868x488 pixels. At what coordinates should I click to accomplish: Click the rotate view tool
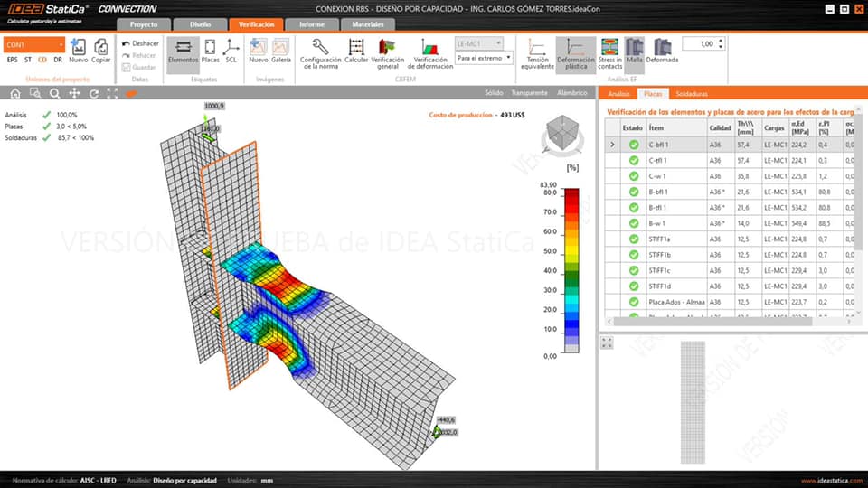pyautogui.click(x=93, y=93)
